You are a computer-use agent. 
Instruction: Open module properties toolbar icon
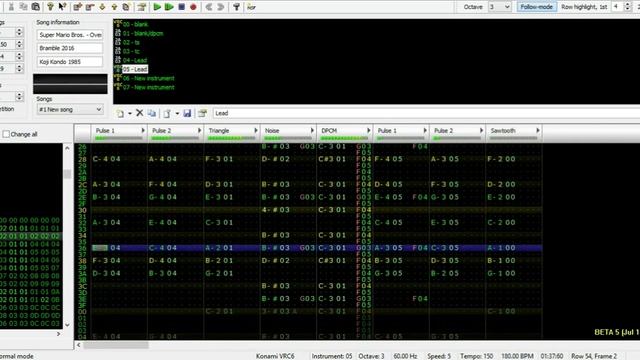click(x=142, y=7)
